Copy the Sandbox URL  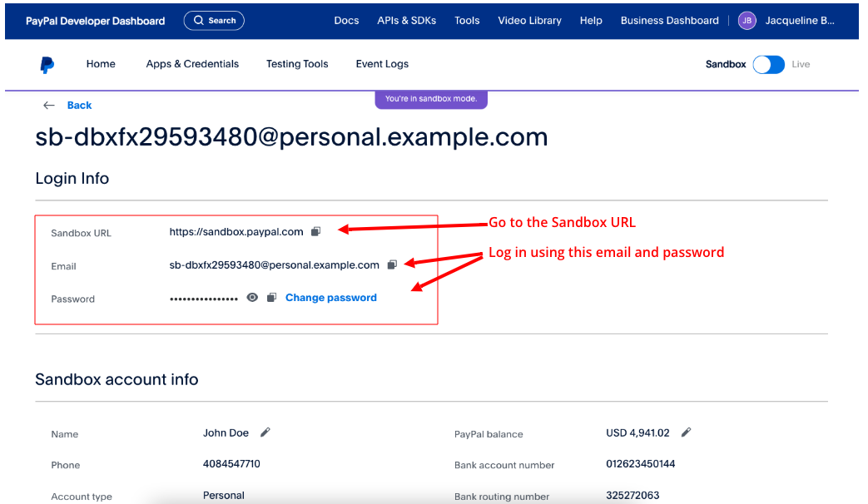tap(315, 232)
